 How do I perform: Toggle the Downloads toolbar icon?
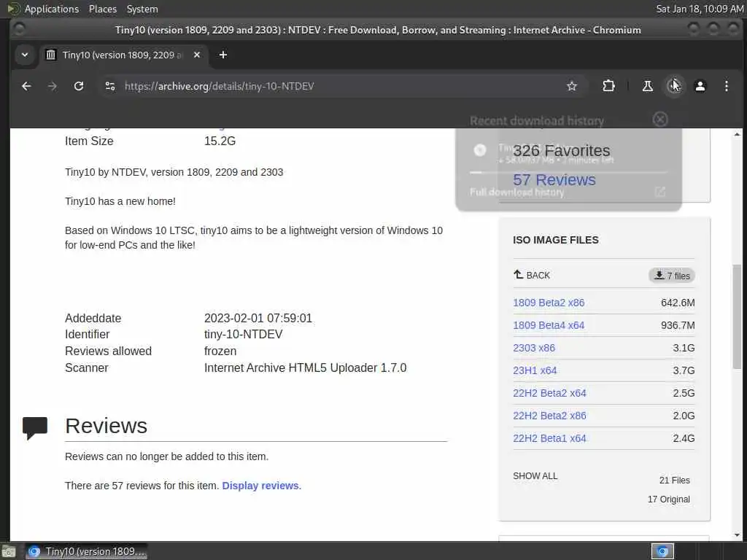coord(673,86)
